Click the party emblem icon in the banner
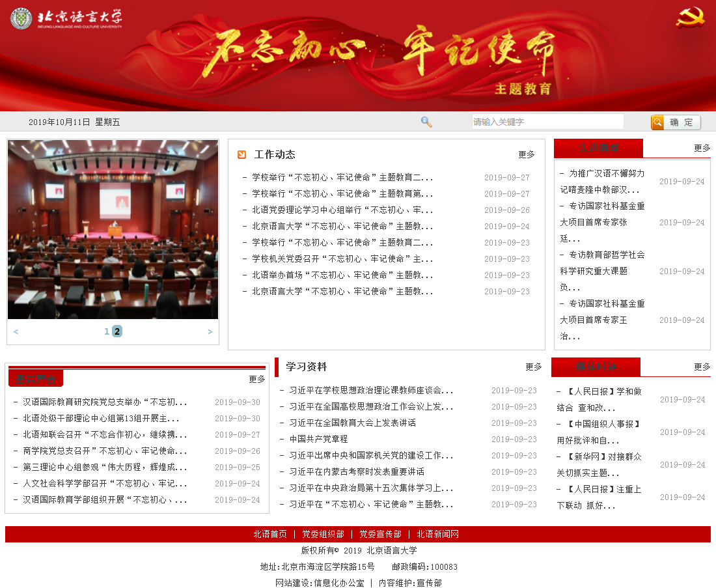The width and height of the screenshot is (716, 588). pyautogui.click(x=690, y=18)
